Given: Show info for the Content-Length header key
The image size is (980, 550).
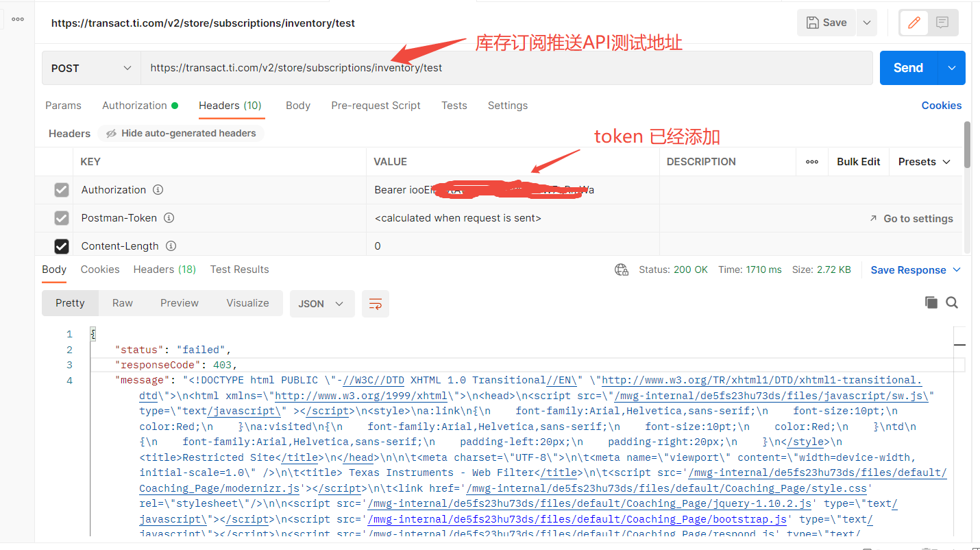Looking at the screenshot, I should (171, 246).
